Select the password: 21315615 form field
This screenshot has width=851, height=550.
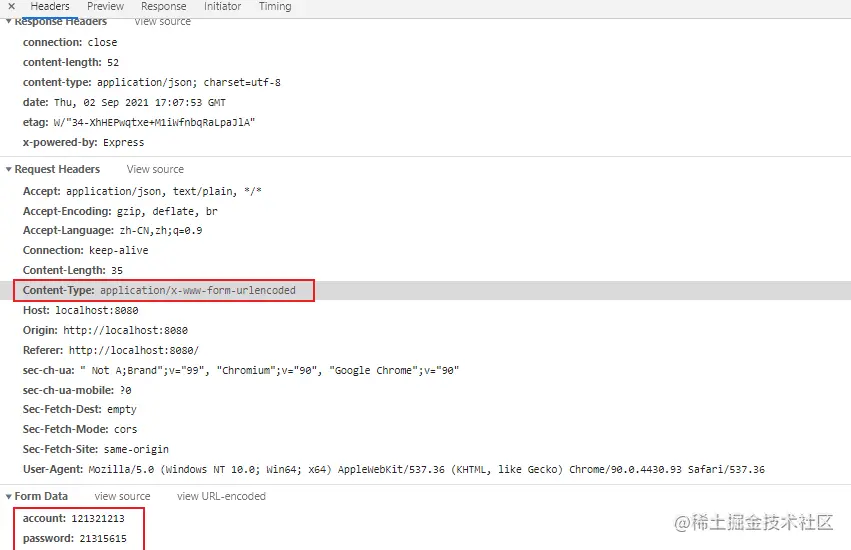point(75,539)
